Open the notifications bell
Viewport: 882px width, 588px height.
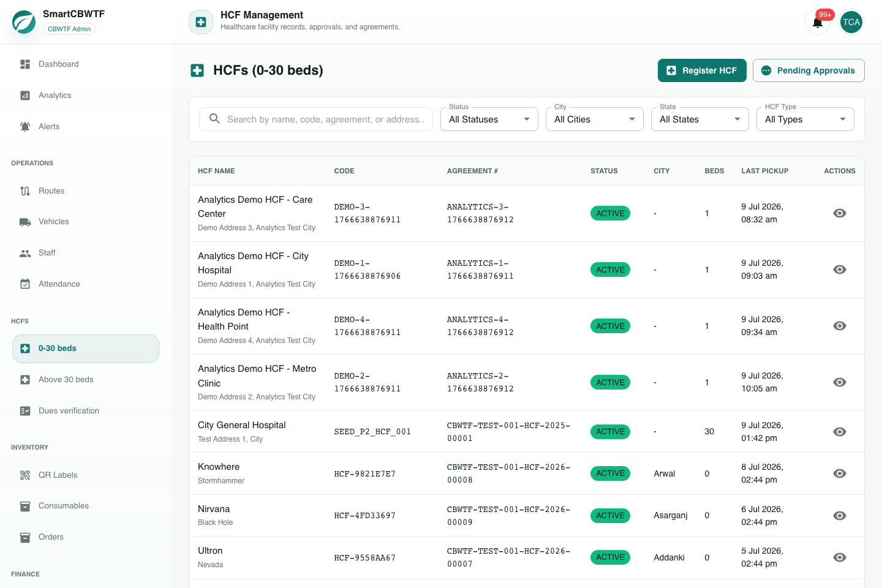pyautogui.click(x=817, y=23)
